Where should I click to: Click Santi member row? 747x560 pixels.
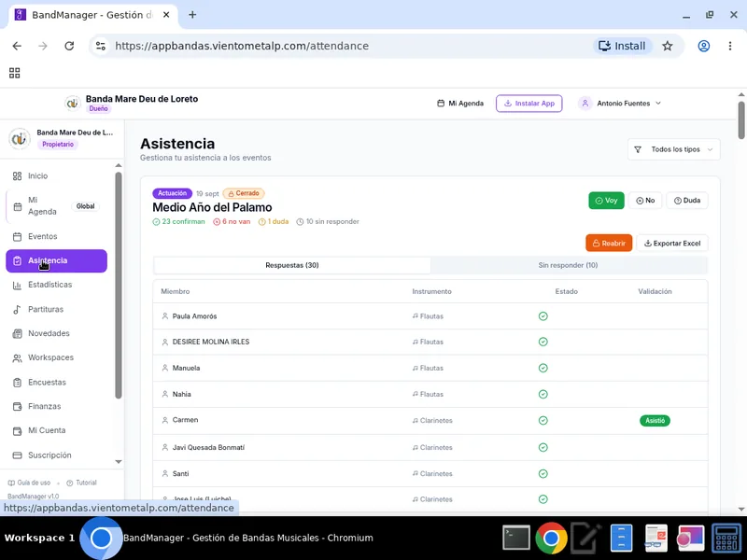(430, 474)
